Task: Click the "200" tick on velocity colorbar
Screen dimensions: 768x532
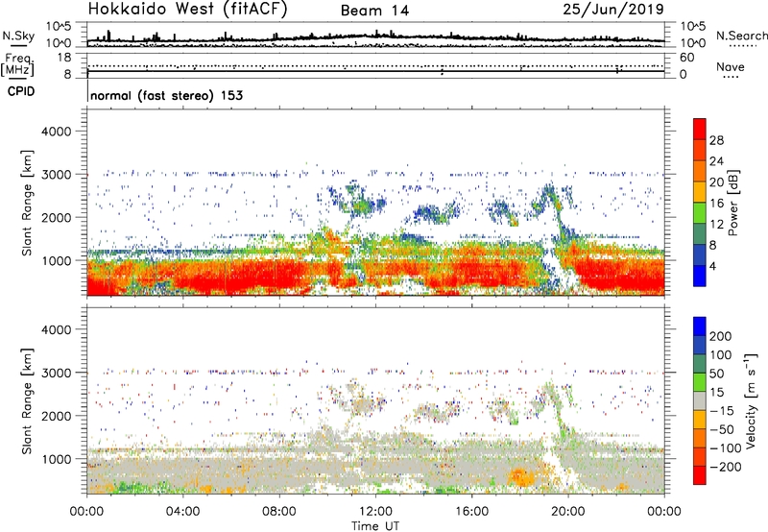Action: pyautogui.click(x=720, y=336)
